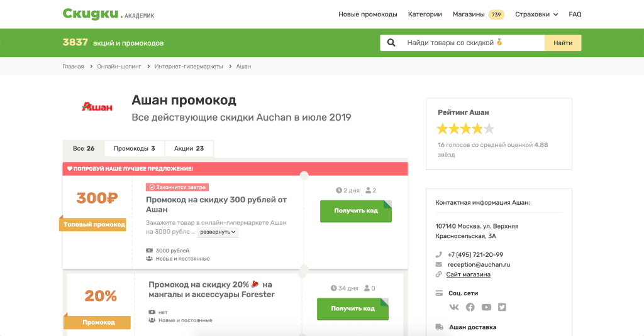This screenshot has width=644, height=336.
Task: Open the YouTube social icon
Action: point(486,307)
